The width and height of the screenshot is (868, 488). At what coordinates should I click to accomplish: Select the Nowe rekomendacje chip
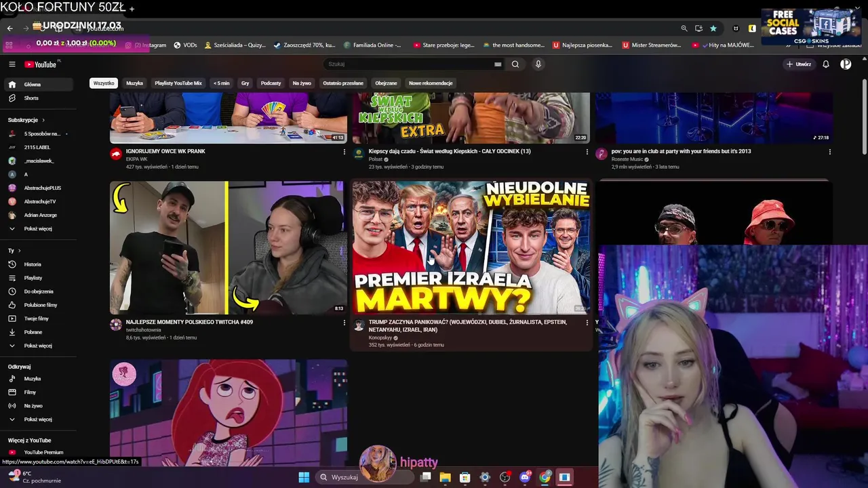[431, 83]
